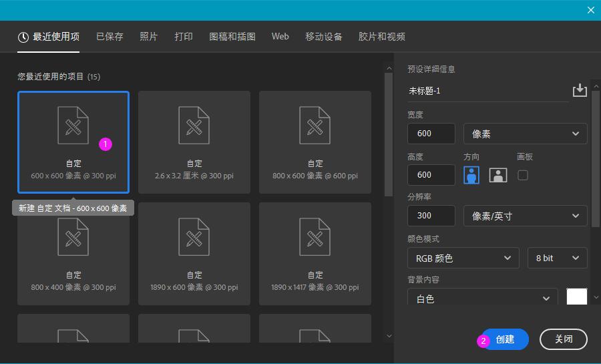Switch to the Web tab
Viewport: 601px width, 364px height.
(280, 36)
